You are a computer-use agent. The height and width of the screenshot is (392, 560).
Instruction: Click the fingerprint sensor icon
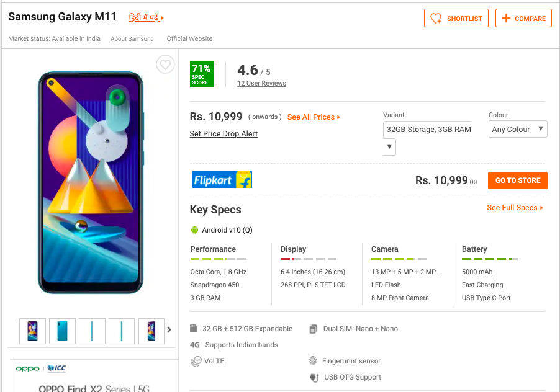coord(313,361)
